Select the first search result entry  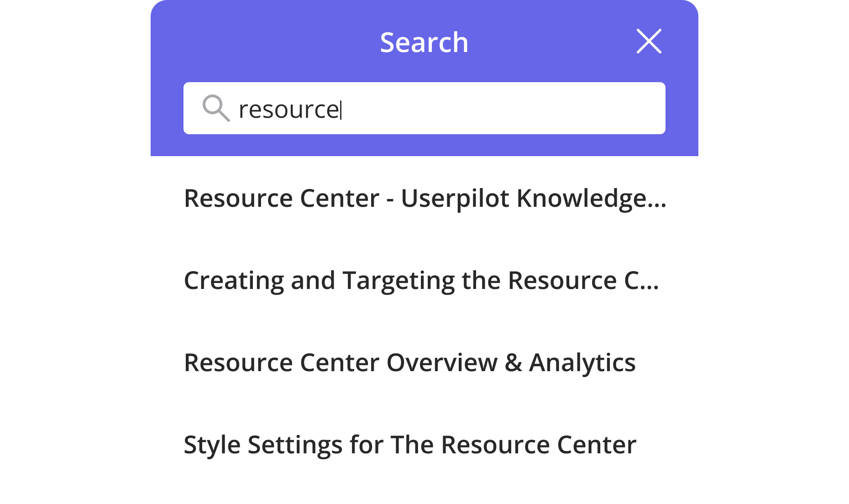(424, 198)
